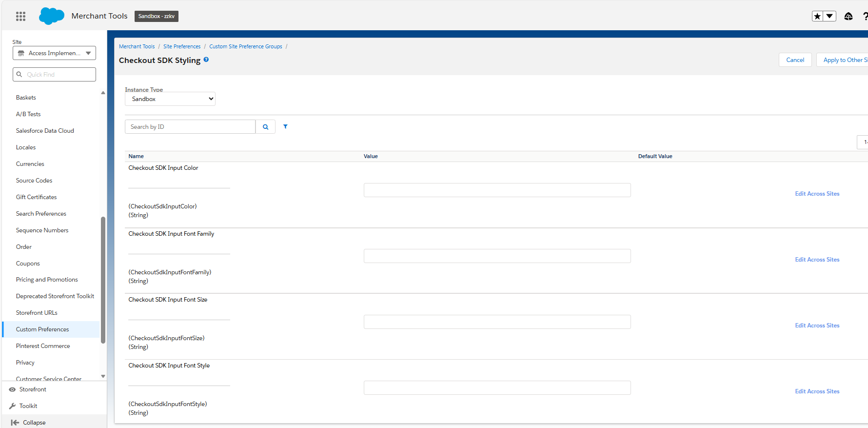This screenshot has height=428, width=868.
Task: Click the sidebar scroll down arrow
Action: [x=103, y=376]
